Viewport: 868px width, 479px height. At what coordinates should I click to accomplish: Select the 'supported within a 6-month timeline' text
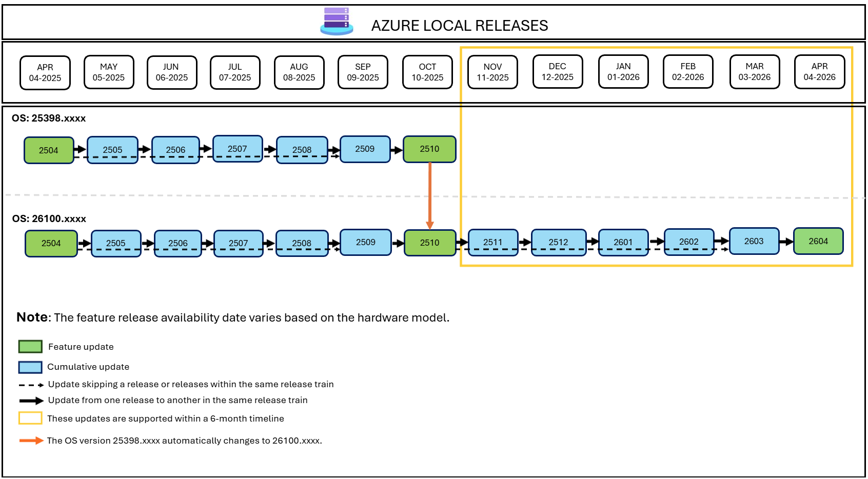[x=166, y=419]
